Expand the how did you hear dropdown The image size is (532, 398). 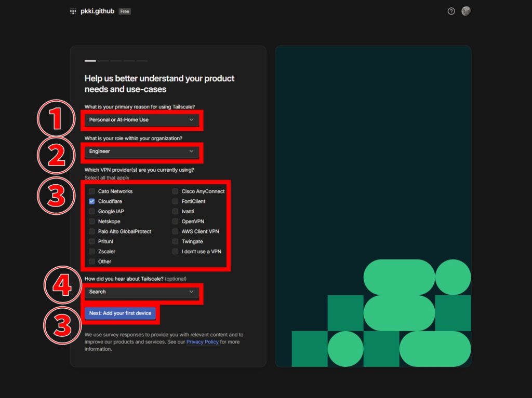[x=141, y=292]
